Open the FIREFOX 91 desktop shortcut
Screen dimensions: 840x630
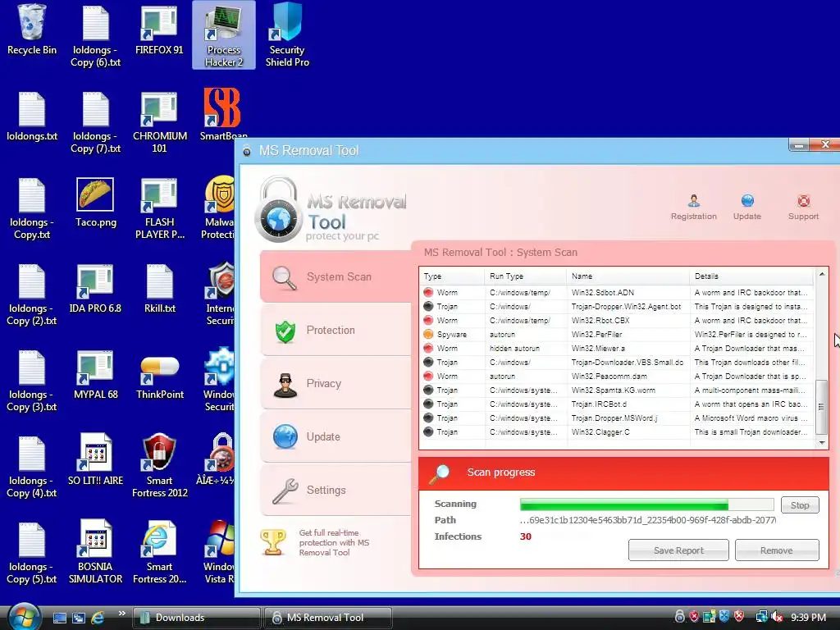point(159,30)
